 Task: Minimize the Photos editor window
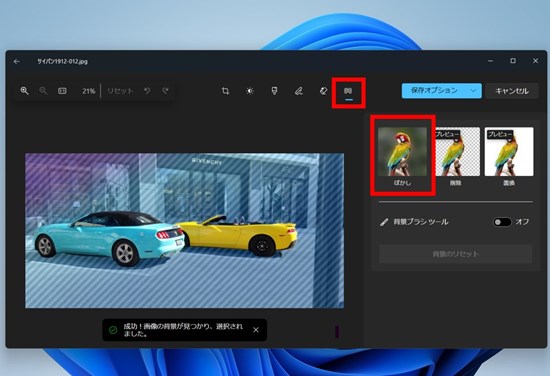(x=490, y=61)
